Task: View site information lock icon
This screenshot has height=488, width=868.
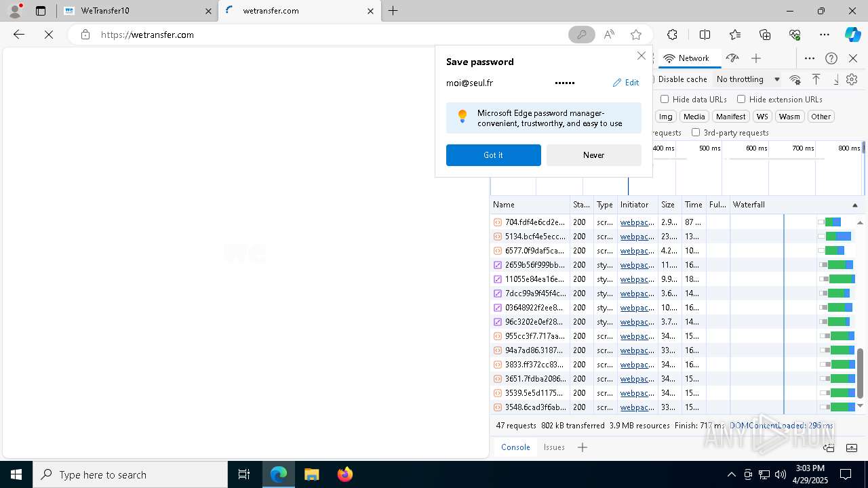Action: [85, 35]
